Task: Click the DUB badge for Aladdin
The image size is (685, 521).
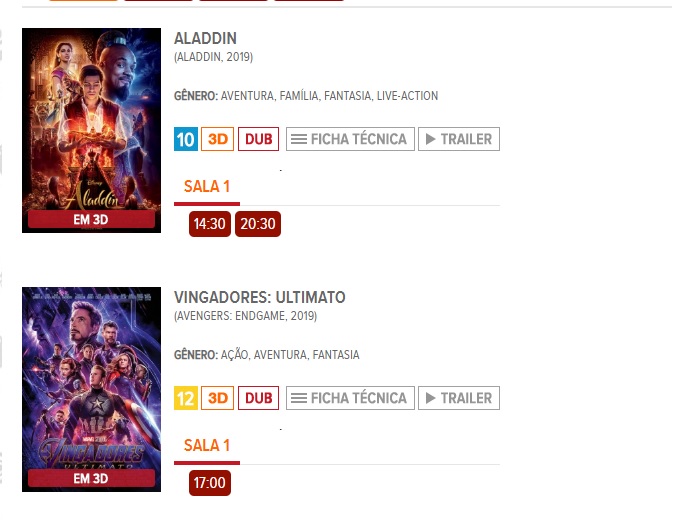Action: pyautogui.click(x=259, y=139)
